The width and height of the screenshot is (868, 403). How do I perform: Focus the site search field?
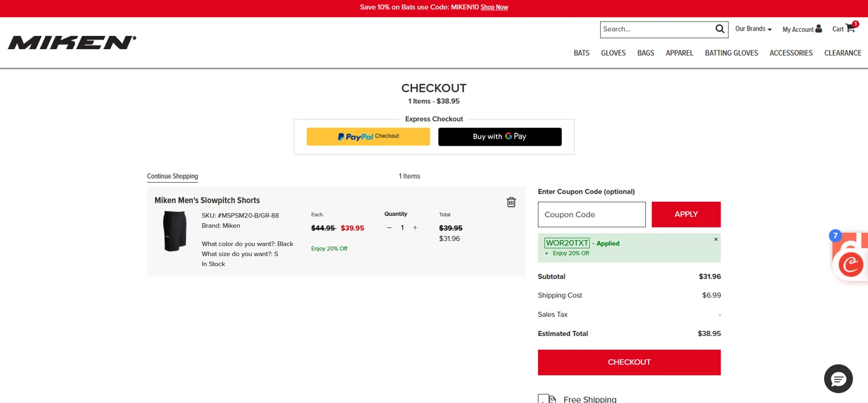tap(657, 29)
